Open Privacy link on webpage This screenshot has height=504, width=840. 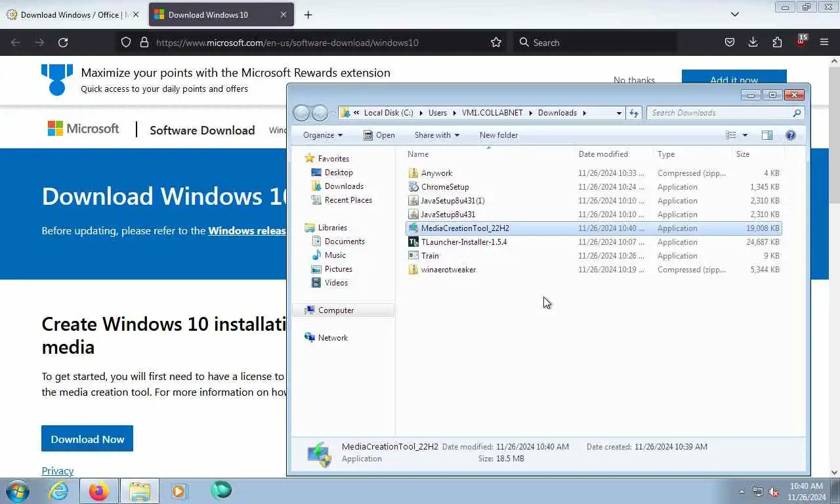[x=57, y=471]
